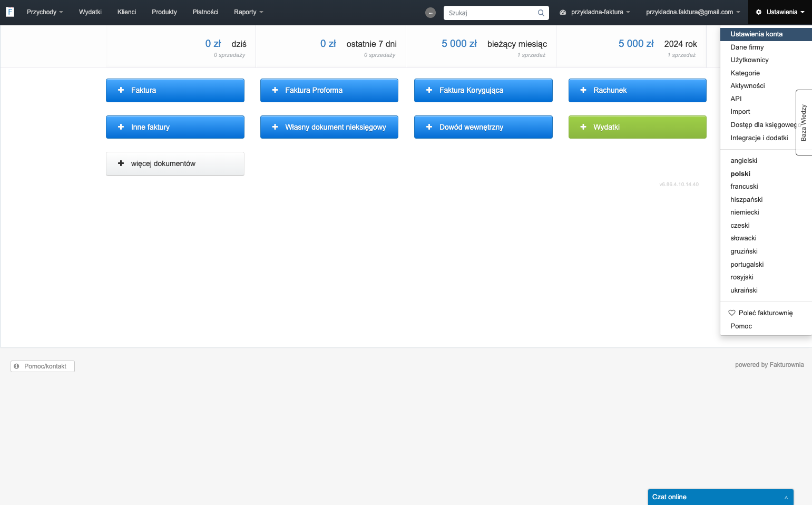Screen dimensions: 812x505
Task: Click the plus icon on Wydatki button
Action: pos(583,127)
